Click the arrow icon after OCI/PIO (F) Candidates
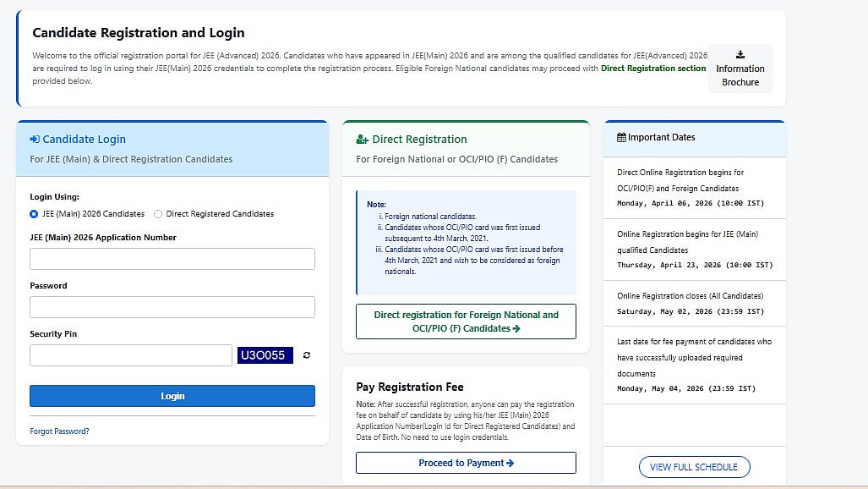This screenshot has height=489, width=868. click(x=516, y=328)
